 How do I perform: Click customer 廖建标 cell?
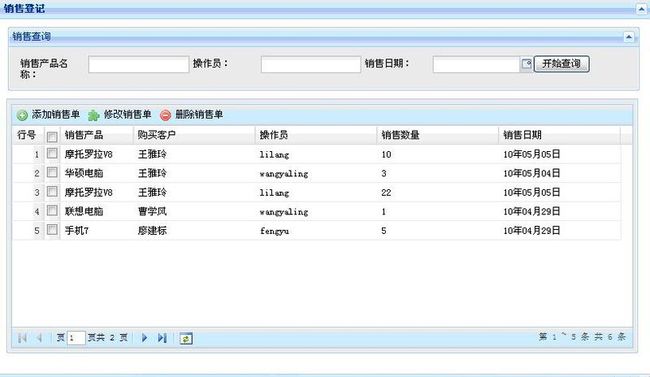point(152,231)
